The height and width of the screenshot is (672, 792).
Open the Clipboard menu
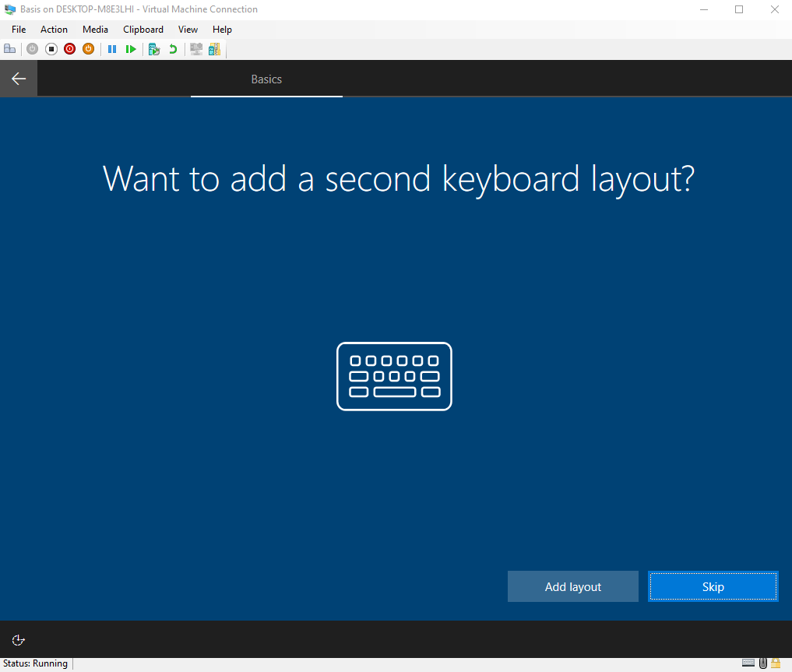click(x=143, y=30)
